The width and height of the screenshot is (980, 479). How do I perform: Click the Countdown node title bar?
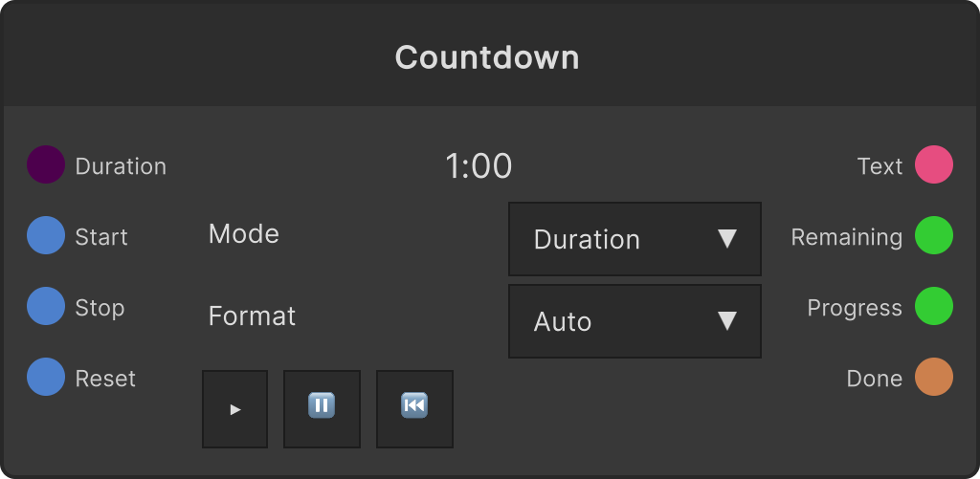coord(490,54)
